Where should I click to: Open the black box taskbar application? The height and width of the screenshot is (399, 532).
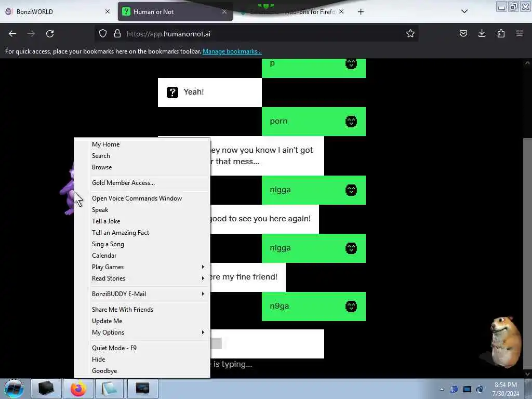46,389
